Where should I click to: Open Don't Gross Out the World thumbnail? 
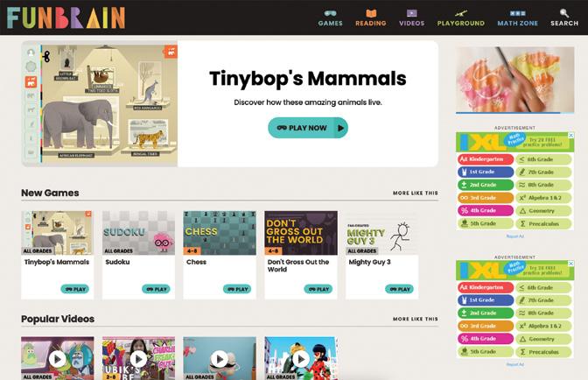click(301, 233)
